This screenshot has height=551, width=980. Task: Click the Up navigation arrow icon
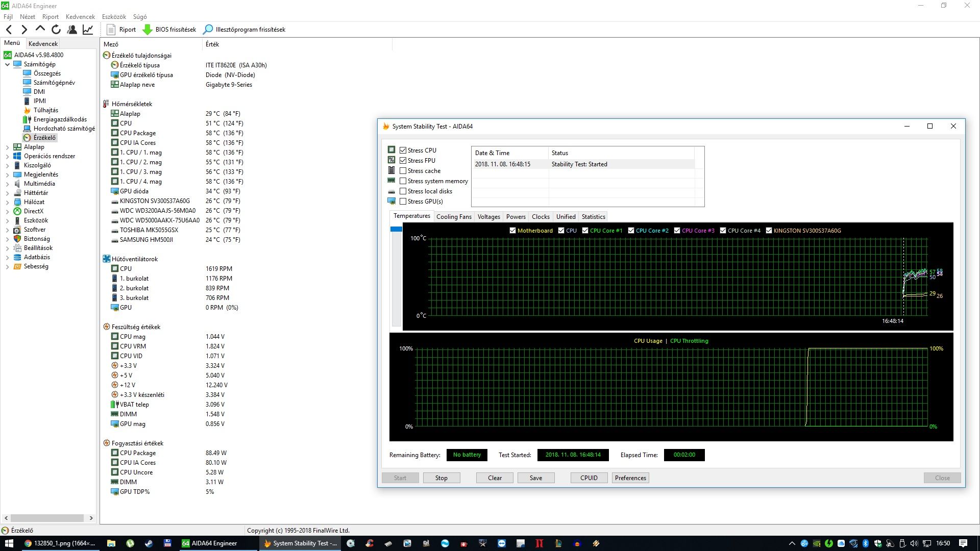[40, 30]
